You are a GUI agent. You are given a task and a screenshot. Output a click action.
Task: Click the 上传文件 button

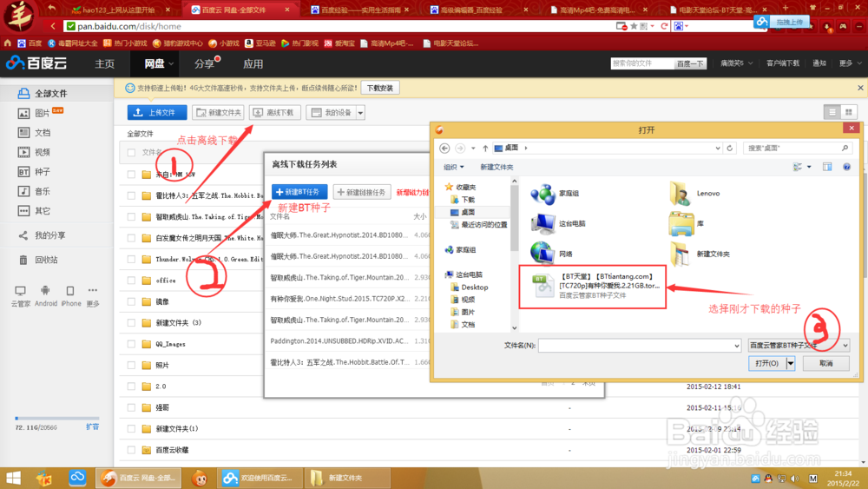click(x=156, y=112)
